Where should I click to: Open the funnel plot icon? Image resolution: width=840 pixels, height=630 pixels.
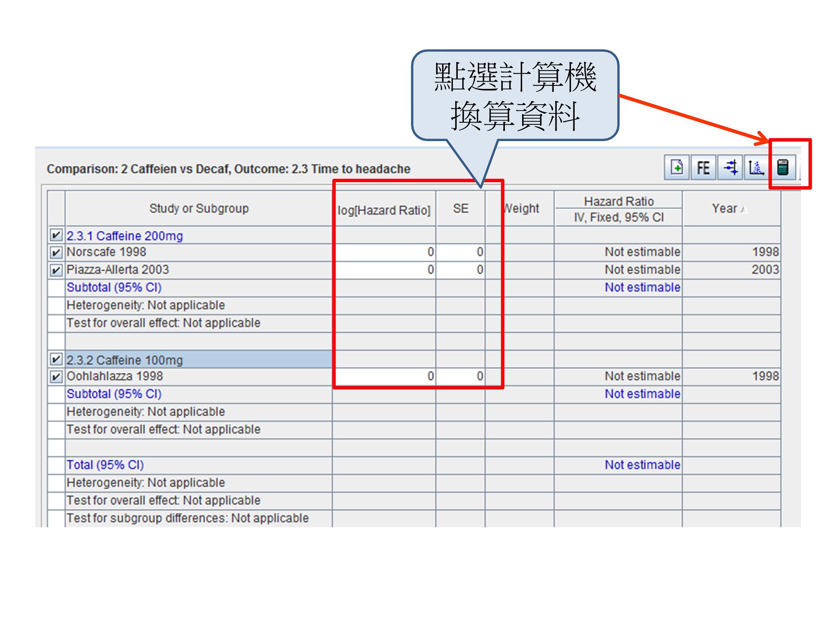coord(756,167)
